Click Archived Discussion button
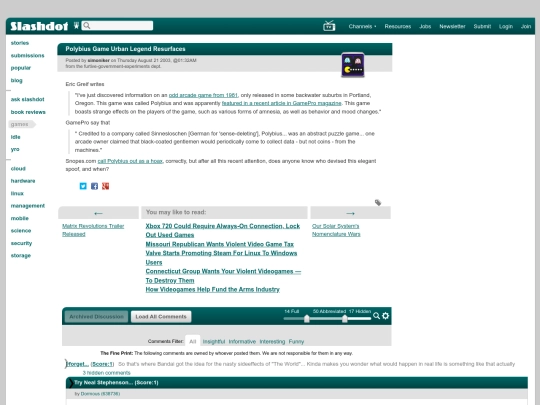 [96, 316]
